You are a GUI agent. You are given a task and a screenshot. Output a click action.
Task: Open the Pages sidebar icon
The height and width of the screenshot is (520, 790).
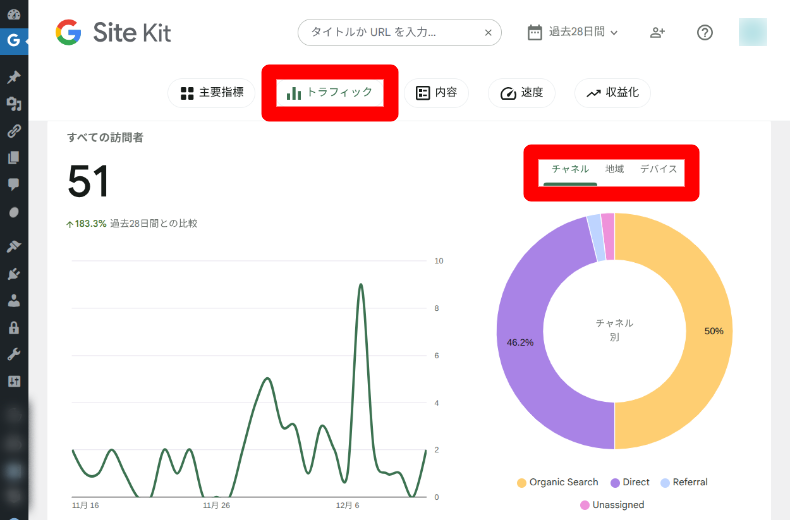click(14, 158)
